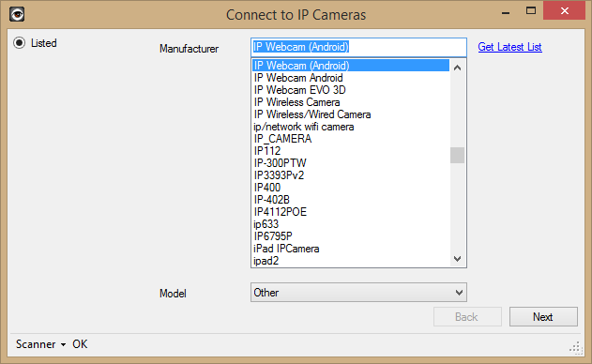The width and height of the screenshot is (592, 364).
Task: Click the Next button
Action: 543,316
